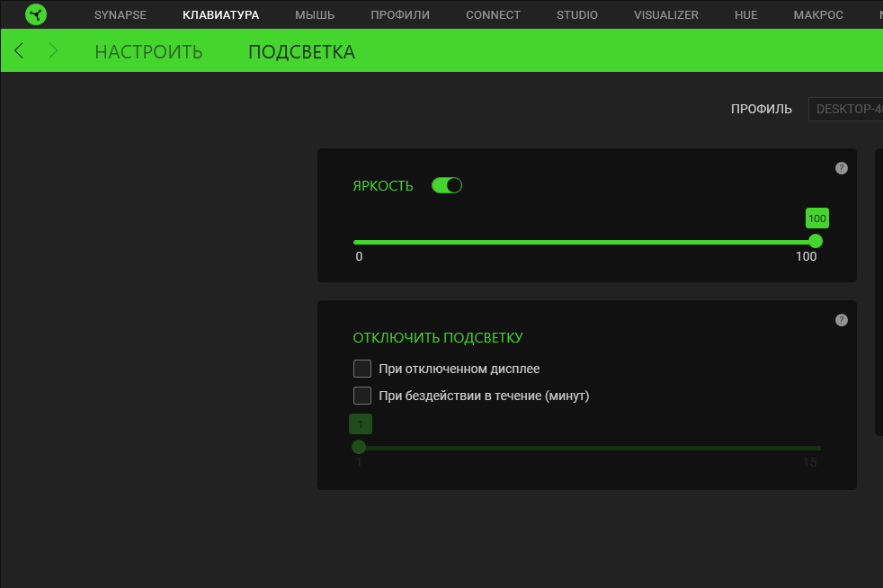Open the ПРОФИЛИ tab
Viewport: 883px width, 588px height.
tap(400, 15)
